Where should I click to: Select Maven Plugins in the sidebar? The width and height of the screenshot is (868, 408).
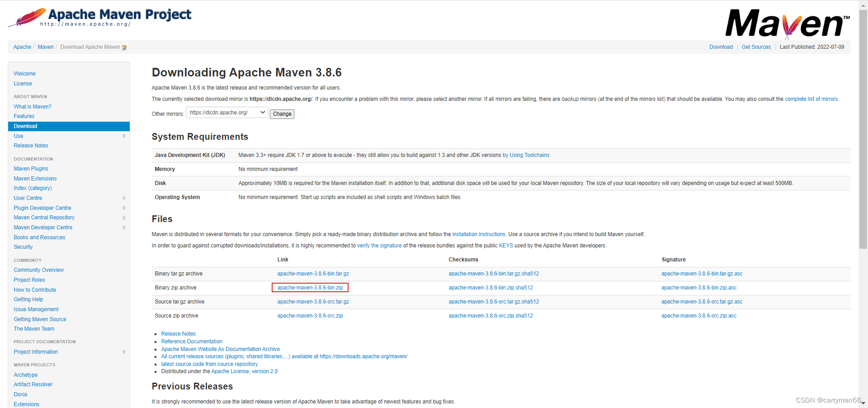tap(31, 168)
